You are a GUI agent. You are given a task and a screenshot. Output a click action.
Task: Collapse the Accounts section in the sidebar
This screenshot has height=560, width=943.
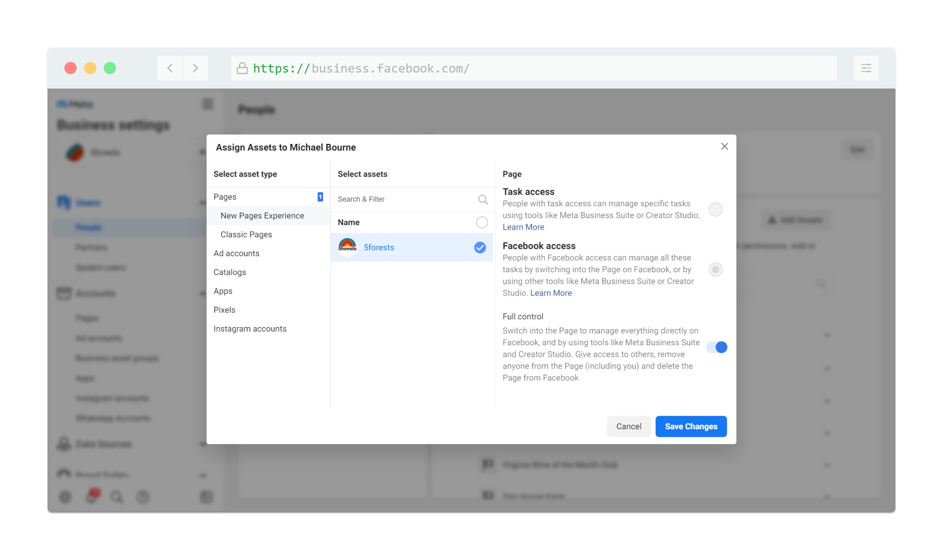pos(203,293)
